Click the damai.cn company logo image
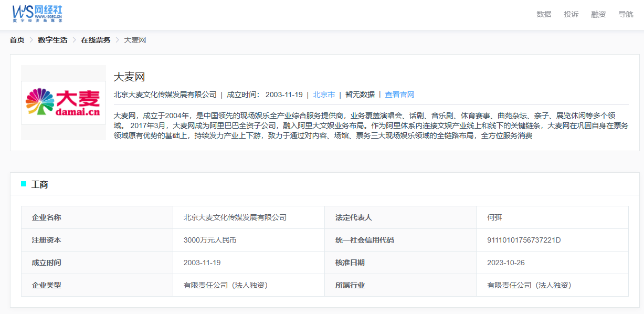This screenshot has width=644, height=314. [x=64, y=102]
